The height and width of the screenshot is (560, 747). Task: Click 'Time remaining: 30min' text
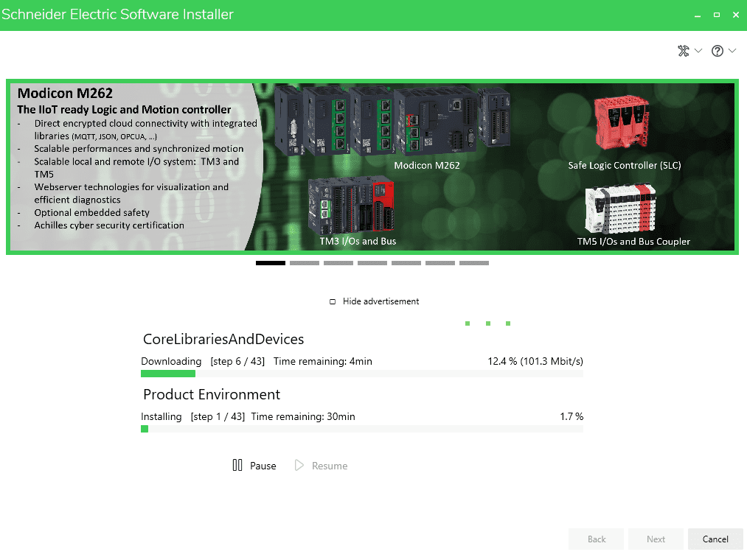click(x=303, y=416)
